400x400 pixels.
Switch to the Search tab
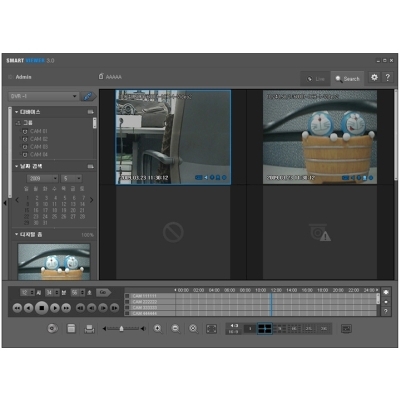point(347,79)
